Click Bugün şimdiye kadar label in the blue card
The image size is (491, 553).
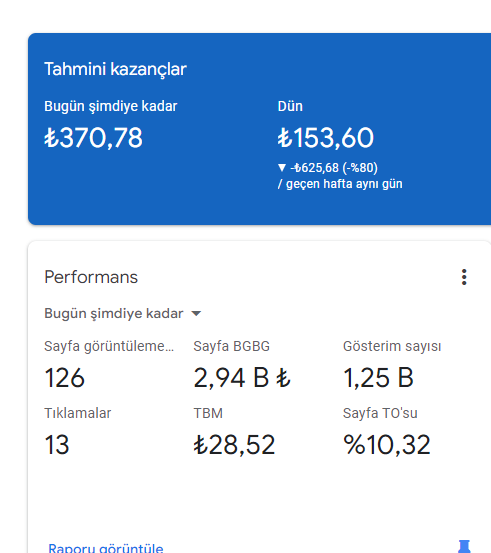coord(110,107)
